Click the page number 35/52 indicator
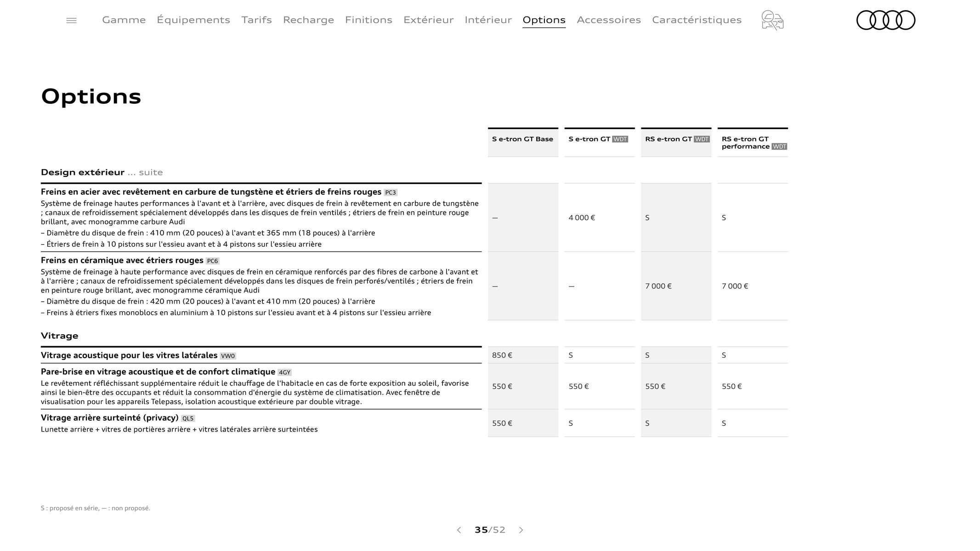The height and width of the screenshot is (551, 980). (490, 530)
